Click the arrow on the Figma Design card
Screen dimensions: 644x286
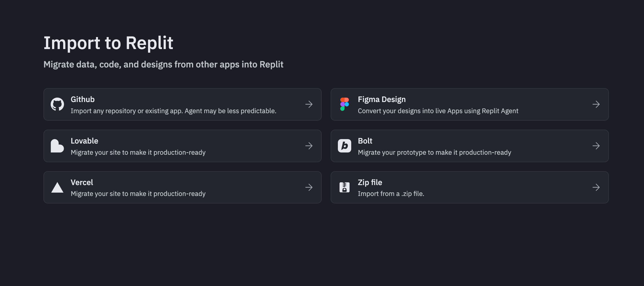point(596,104)
